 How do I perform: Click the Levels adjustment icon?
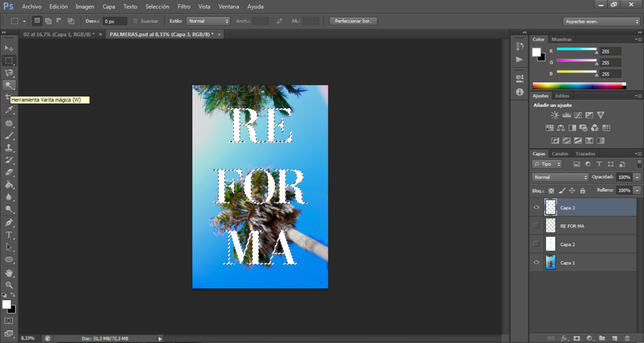(x=567, y=116)
